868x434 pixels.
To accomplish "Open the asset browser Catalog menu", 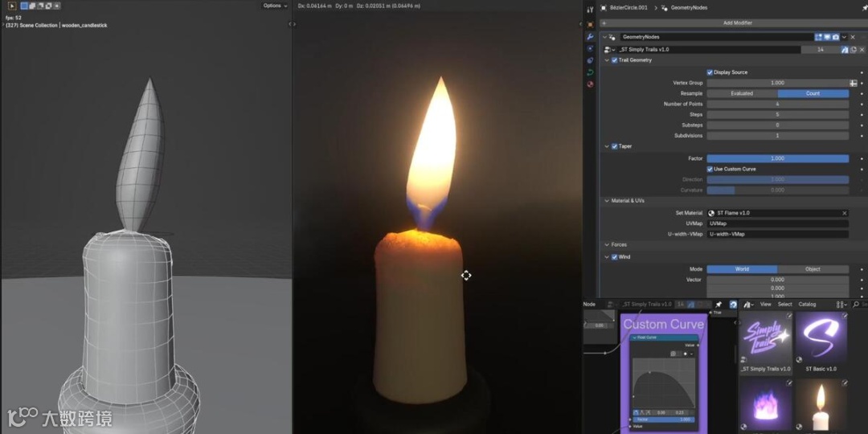I will coord(807,305).
